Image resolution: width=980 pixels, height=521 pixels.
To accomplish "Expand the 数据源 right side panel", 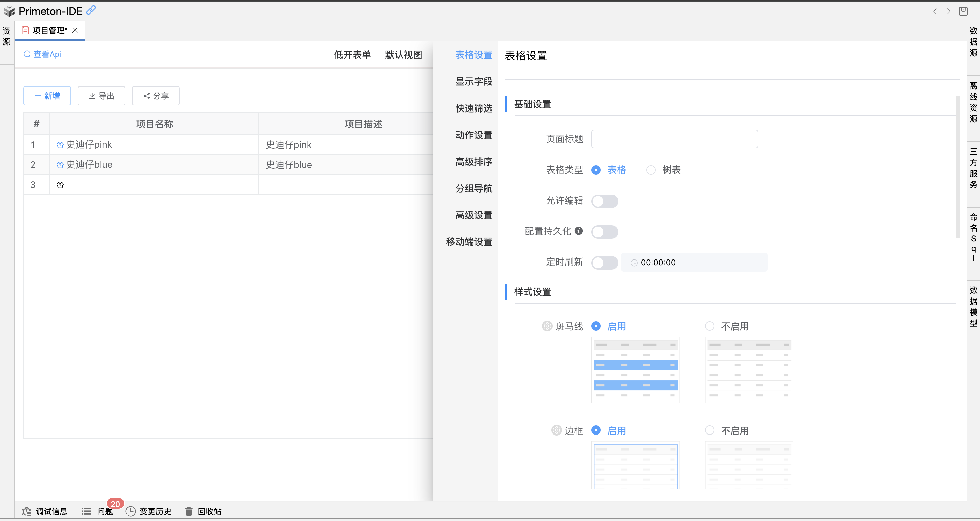I will pos(973,42).
